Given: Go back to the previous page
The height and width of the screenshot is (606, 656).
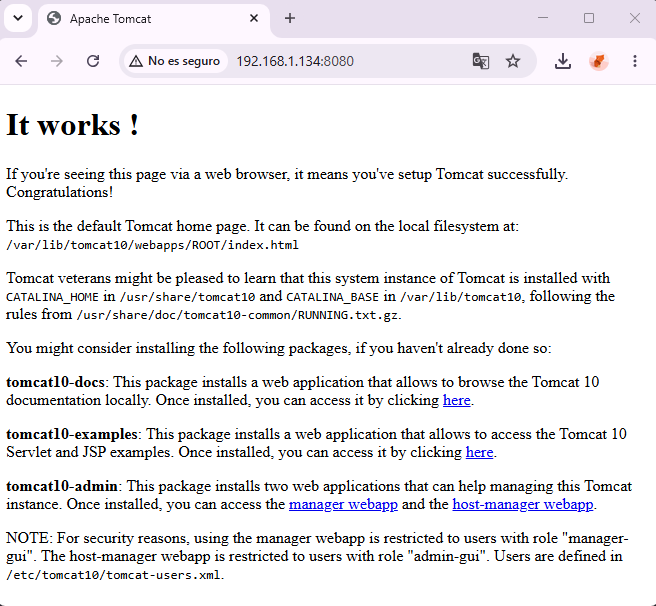Looking at the screenshot, I should pos(21,61).
